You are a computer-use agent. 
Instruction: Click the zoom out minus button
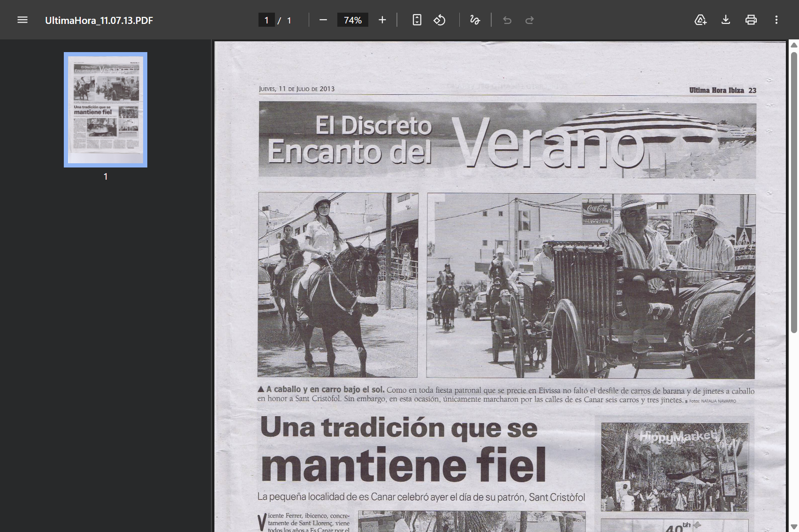pyautogui.click(x=323, y=20)
